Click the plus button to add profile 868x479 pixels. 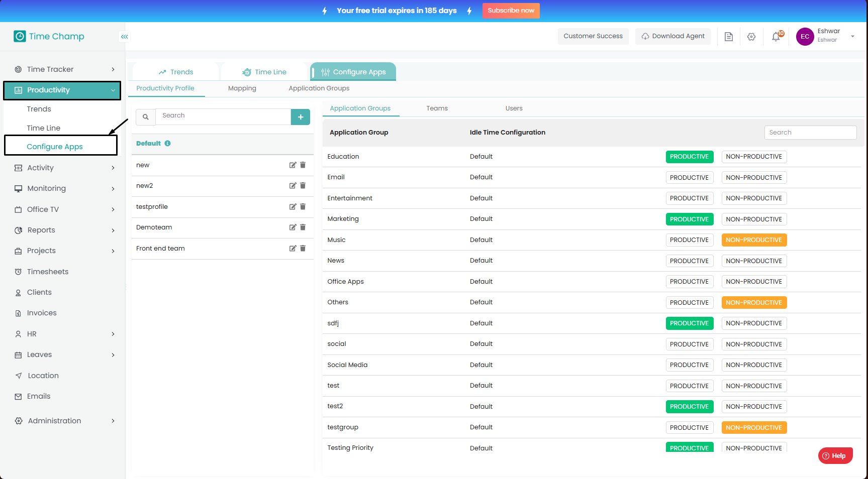point(301,117)
